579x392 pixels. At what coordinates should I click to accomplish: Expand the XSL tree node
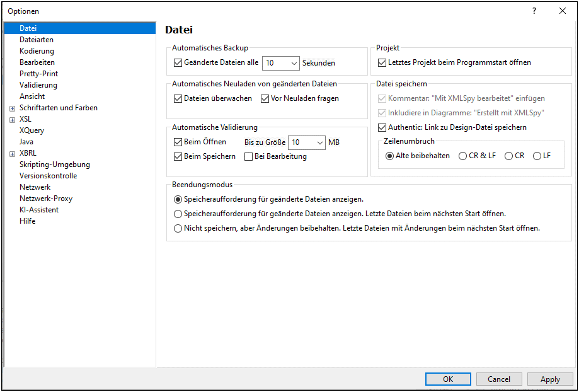click(x=12, y=120)
